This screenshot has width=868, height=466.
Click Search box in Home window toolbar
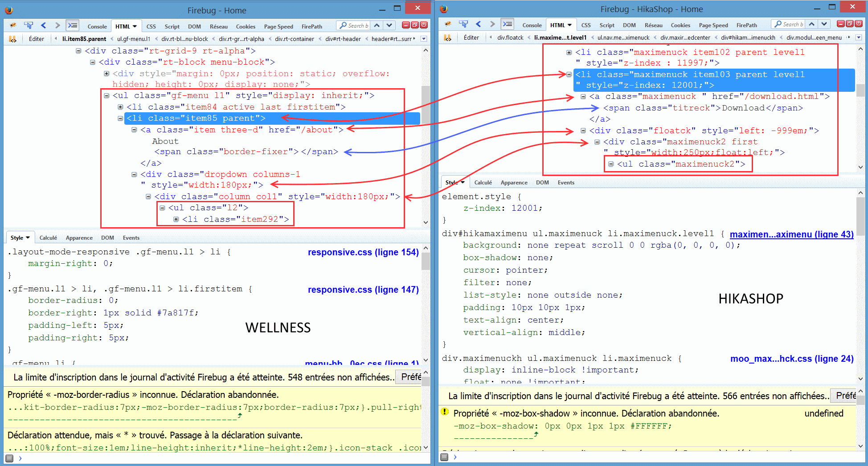click(353, 25)
